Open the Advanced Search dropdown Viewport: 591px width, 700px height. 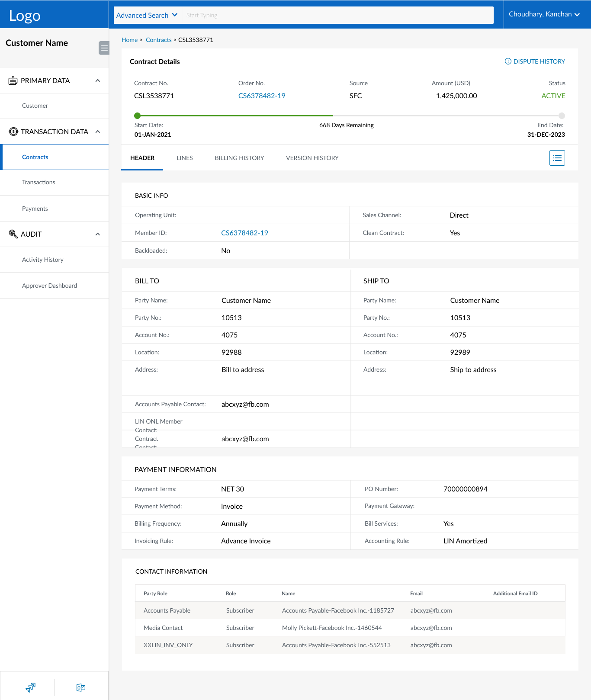[x=147, y=15]
